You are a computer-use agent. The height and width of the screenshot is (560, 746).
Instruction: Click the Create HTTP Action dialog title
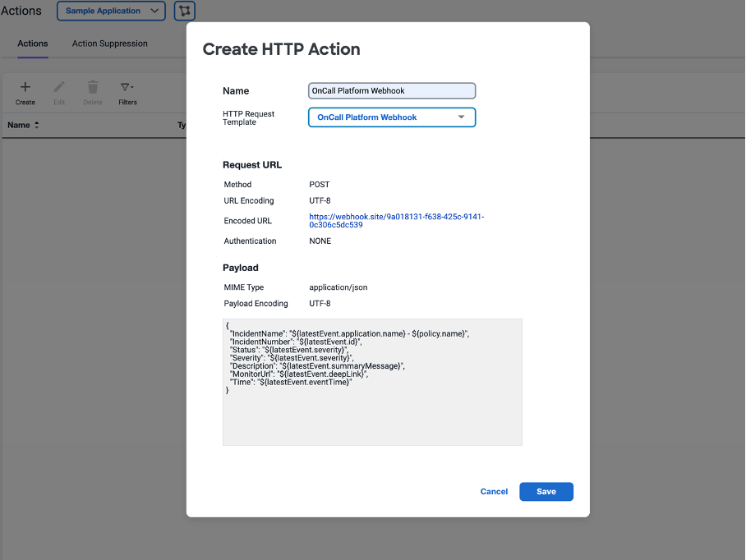[x=281, y=49]
